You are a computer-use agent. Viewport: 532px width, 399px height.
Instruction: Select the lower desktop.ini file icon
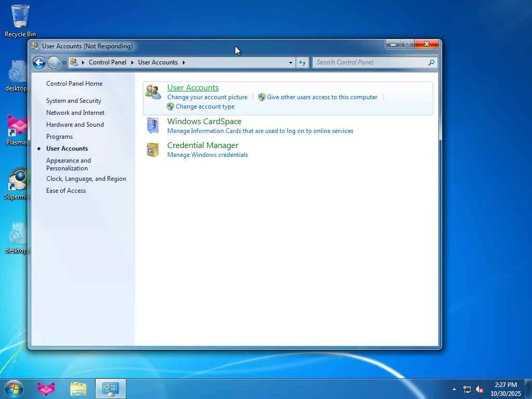[16, 238]
